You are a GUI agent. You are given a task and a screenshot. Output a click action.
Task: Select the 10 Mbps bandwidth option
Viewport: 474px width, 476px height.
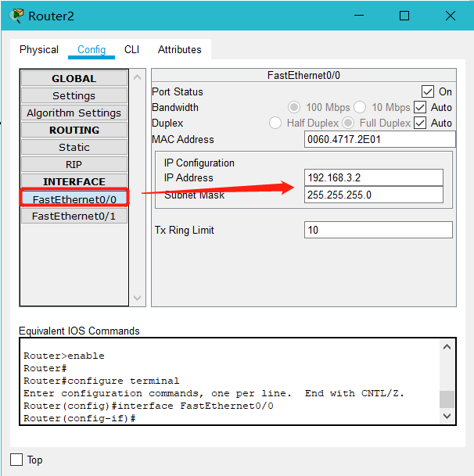tap(360, 107)
